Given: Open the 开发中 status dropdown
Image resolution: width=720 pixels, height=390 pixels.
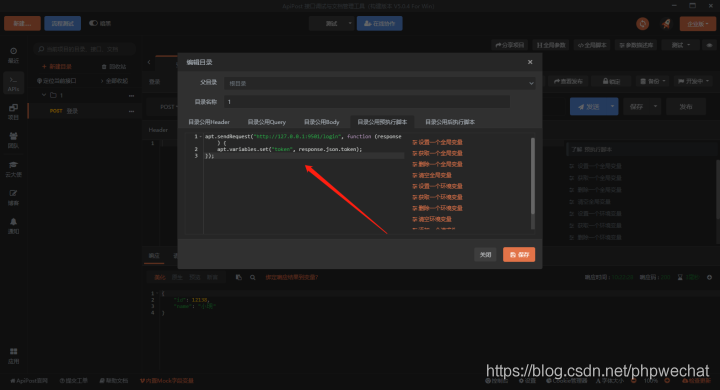Looking at the screenshot, I should click(x=693, y=81).
